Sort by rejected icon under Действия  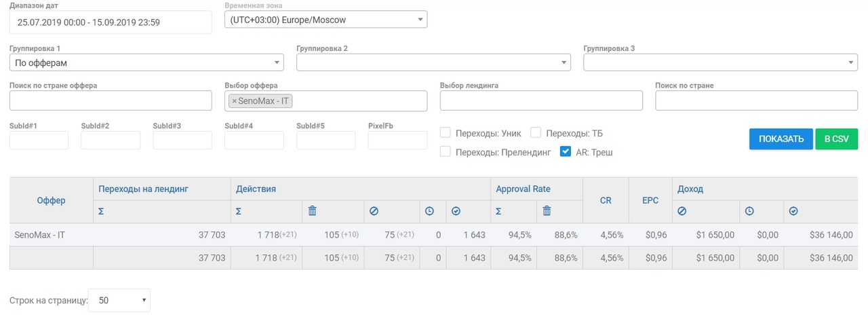point(374,211)
